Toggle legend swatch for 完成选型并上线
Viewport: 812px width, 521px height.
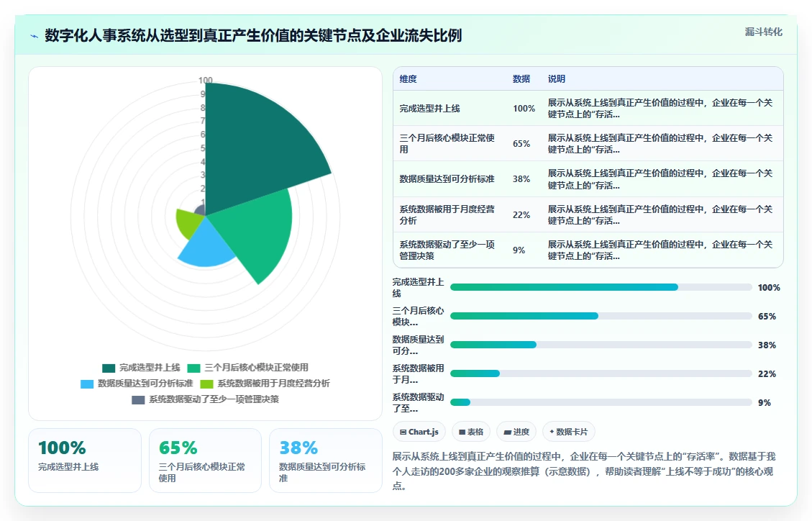tap(108, 368)
